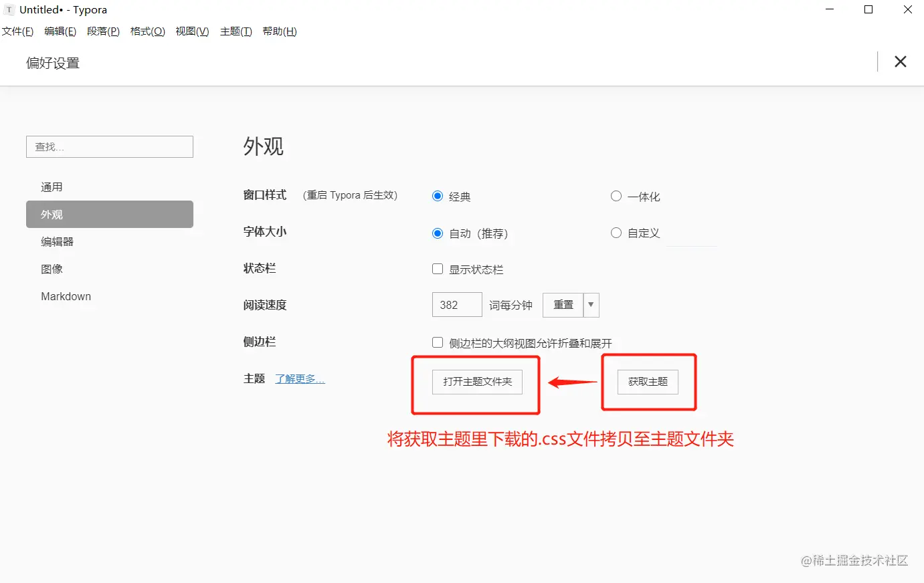The image size is (924, 583).
Task: Select the 通用 settings category
Action: click(x=110, y=187)
